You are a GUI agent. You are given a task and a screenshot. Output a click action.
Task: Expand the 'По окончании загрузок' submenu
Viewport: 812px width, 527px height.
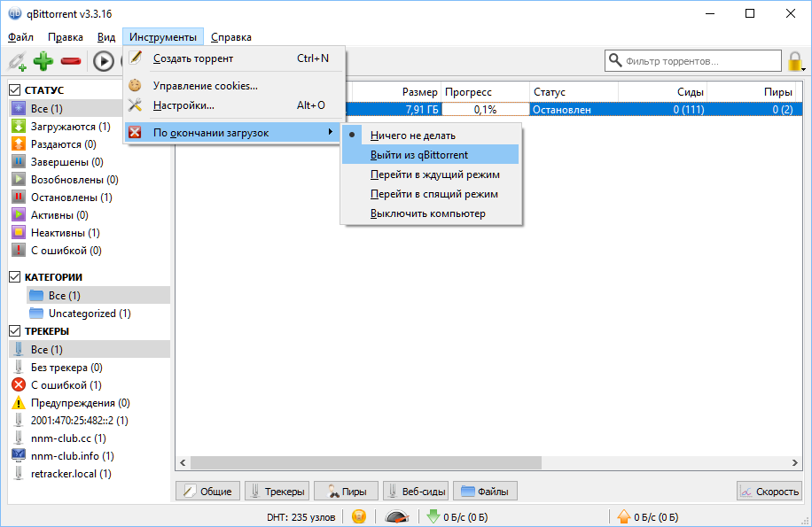click(232, 132)
